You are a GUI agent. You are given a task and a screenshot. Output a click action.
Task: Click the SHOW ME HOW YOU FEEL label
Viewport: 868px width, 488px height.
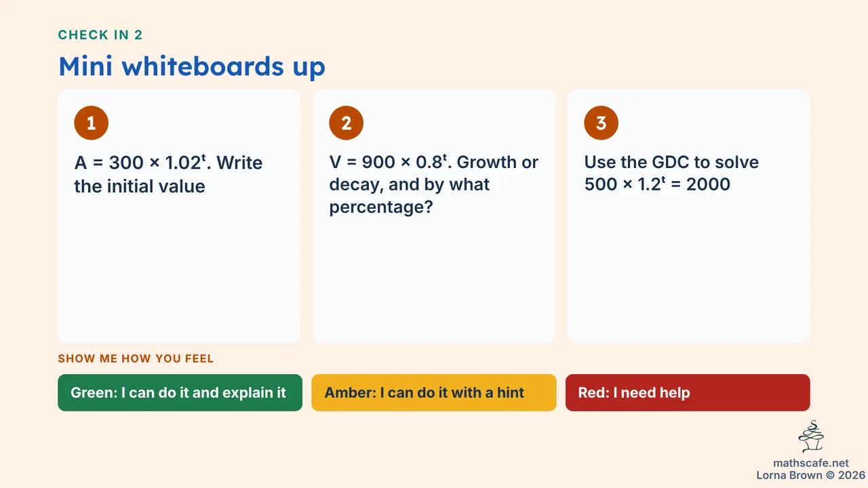[136, 359]
